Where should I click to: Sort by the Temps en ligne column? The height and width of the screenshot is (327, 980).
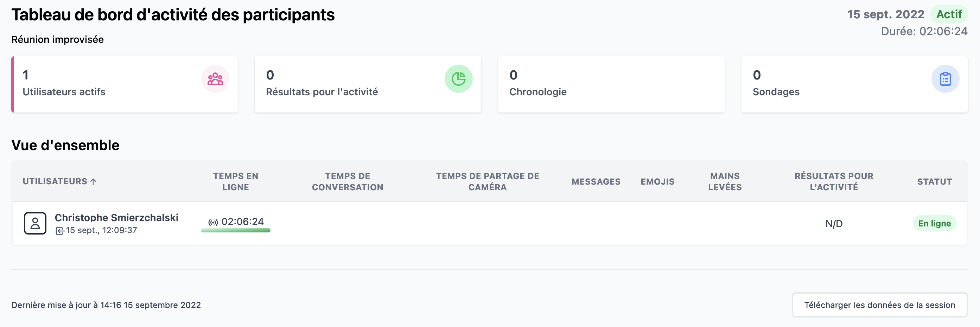(x=235, y=182)
